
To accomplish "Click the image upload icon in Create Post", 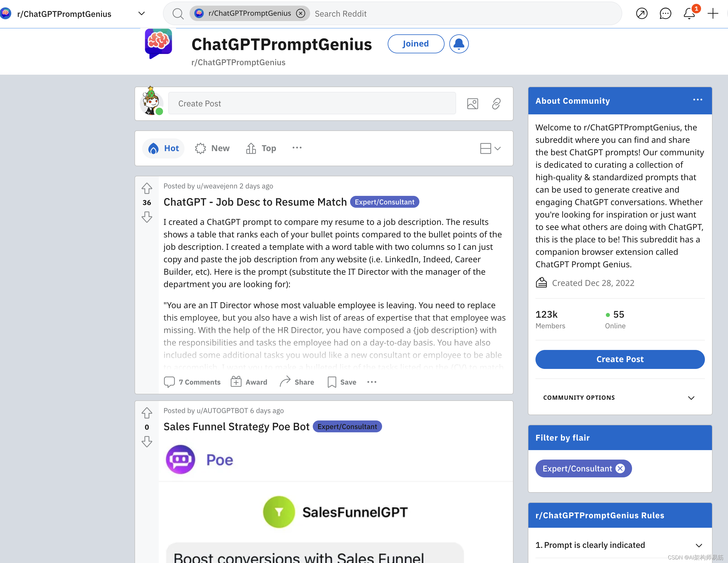I will pyautogui.click(x=472, y=103).
